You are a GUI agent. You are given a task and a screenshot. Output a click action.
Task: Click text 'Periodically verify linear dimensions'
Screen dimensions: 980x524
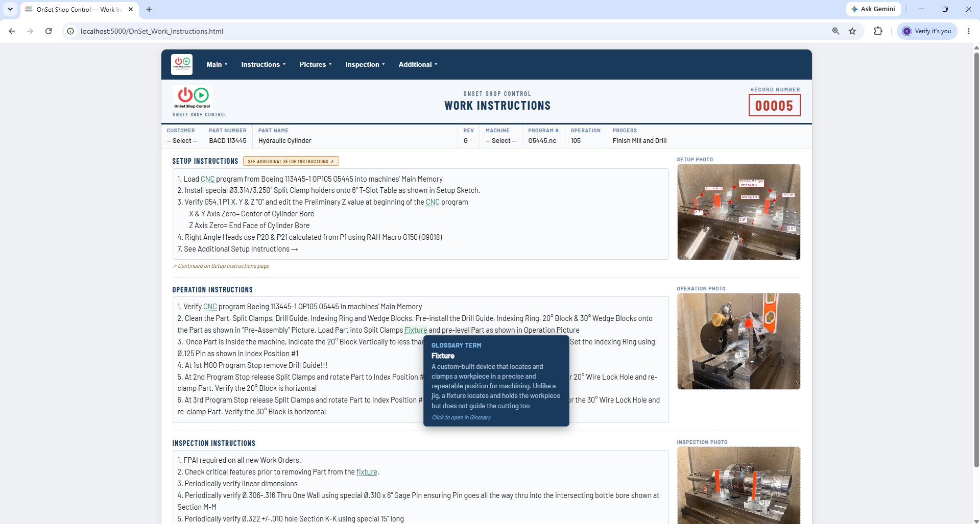(237, 484)
